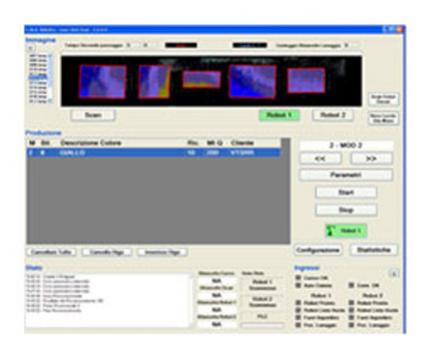Viewport: 430px width, 360px height.
Task: Toggle Robot 1 Robot Pronto checkbox
Action: click(x=298, y=303)
